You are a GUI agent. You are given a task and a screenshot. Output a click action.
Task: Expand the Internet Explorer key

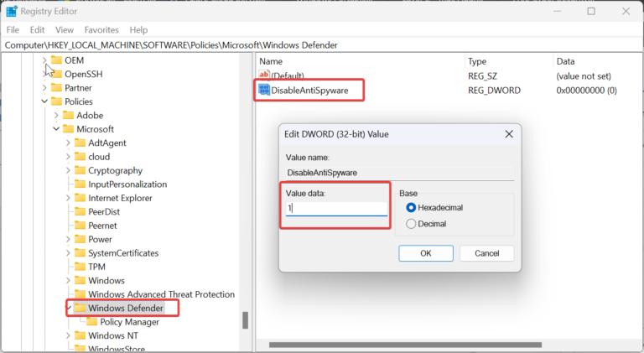[68, 198]
